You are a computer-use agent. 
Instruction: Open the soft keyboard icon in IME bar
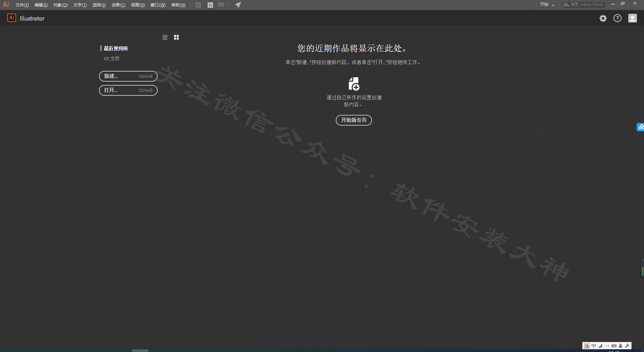614,346
